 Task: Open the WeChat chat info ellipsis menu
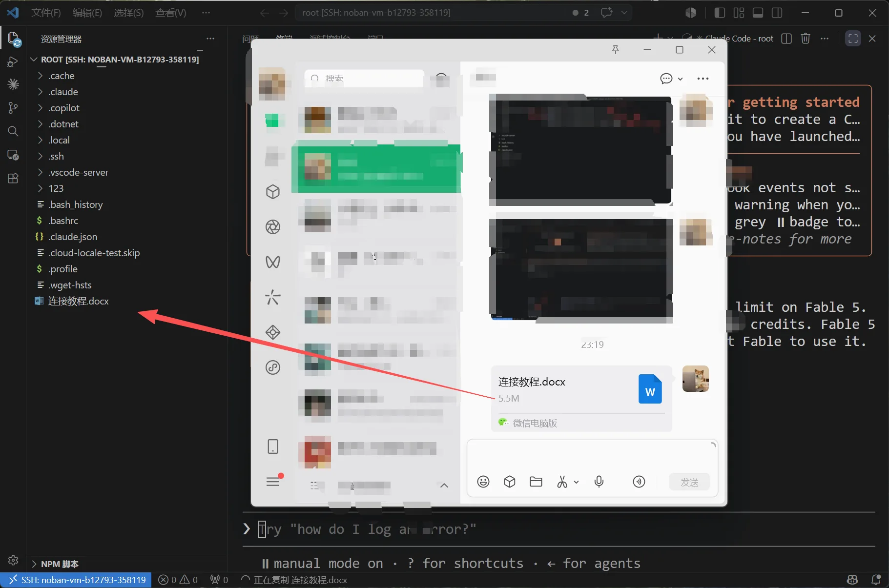pos(703,79)
